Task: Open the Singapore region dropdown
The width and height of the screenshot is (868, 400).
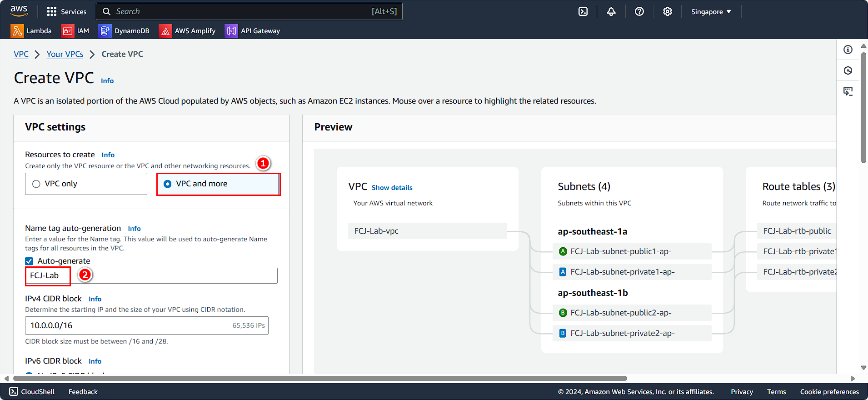Action: (x=711, y=12)
